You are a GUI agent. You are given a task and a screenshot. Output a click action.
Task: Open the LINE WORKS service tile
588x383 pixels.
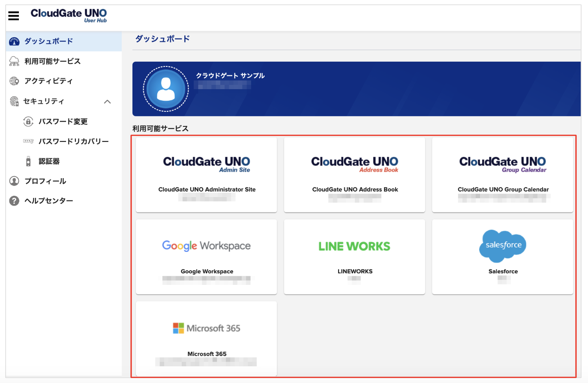tap(354, 256)
